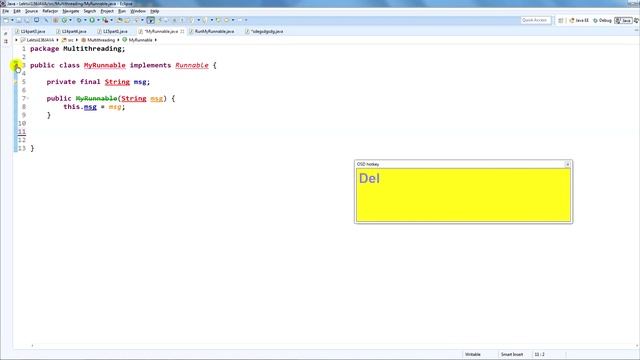
Task: Switch to the Java EE perspective
Action: [579, 20]
